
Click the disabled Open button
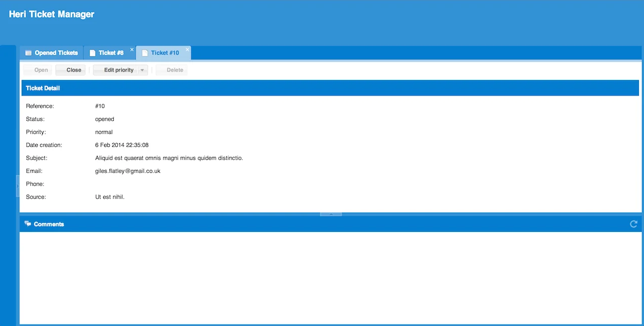[x=41, y=70]
